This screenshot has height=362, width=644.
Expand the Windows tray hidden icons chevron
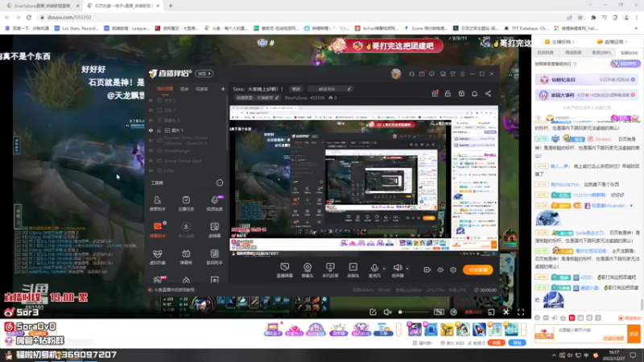[x=554, y=356]
